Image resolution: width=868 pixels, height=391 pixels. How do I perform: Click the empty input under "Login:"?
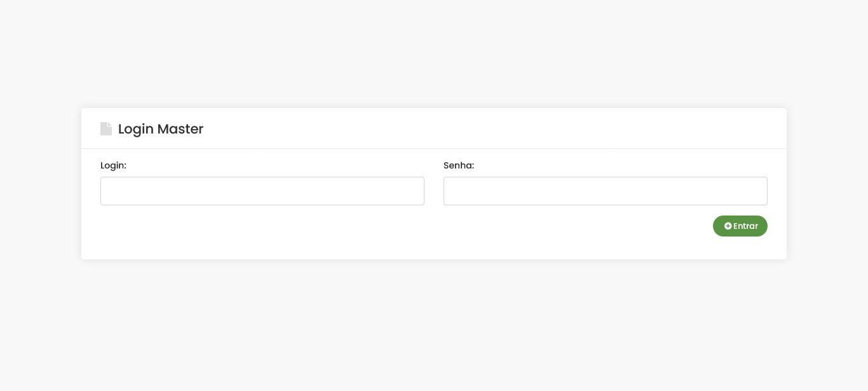[x=262, y=191]
